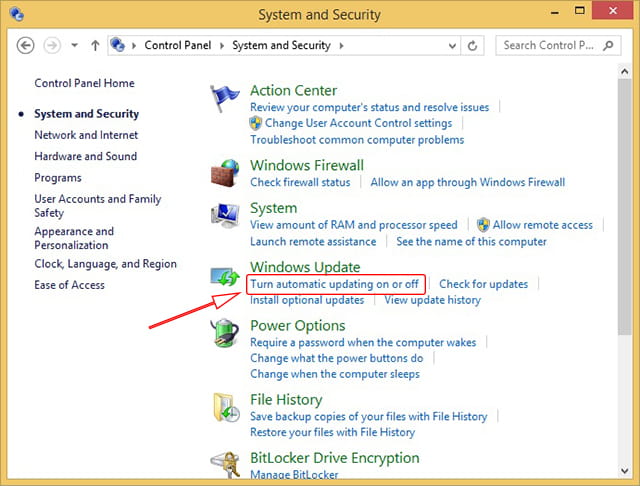
Task: Open User Accounts and Family Safety
Action: 98,206
